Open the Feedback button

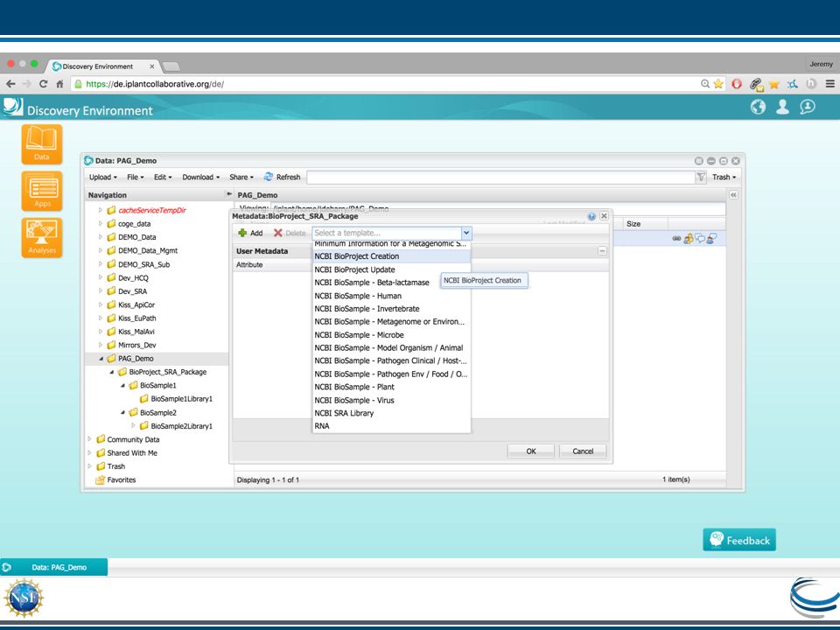(x=739, y=540)
